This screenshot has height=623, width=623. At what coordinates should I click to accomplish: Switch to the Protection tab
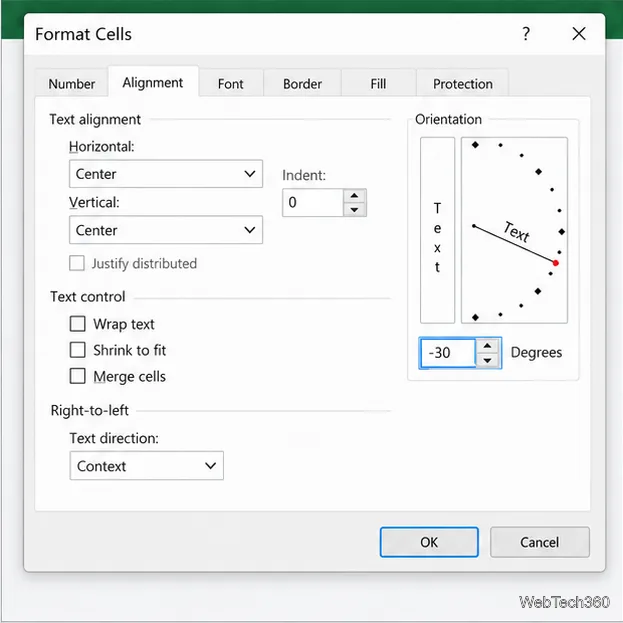click(462, 84)
